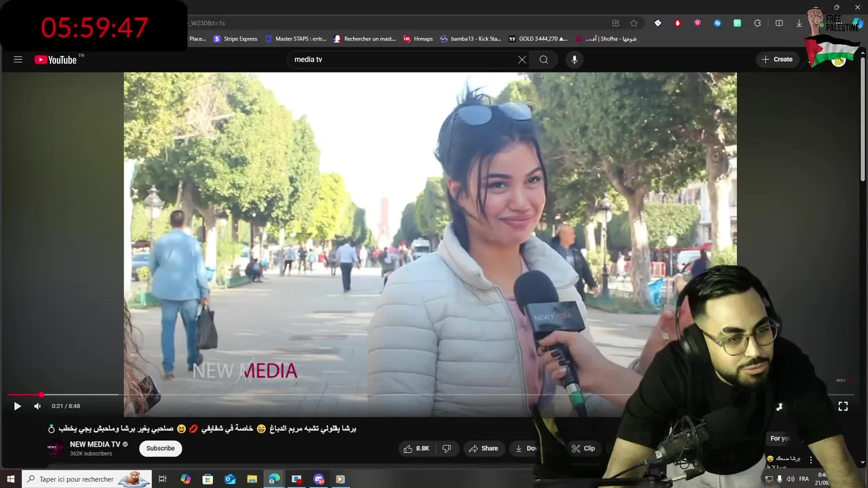This screenshot has width=868, height=488.
Task: Enter full screen mode
Action: click(x=843, y=406)
